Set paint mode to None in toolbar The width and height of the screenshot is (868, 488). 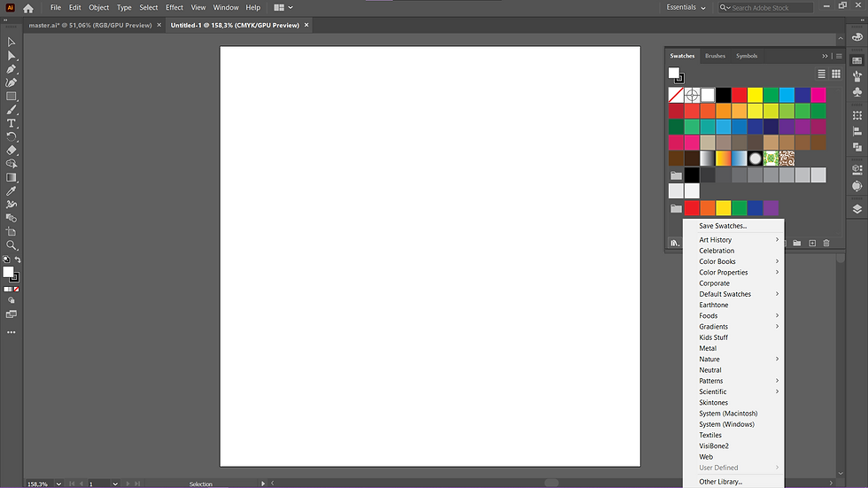click(x=17, y=290)
